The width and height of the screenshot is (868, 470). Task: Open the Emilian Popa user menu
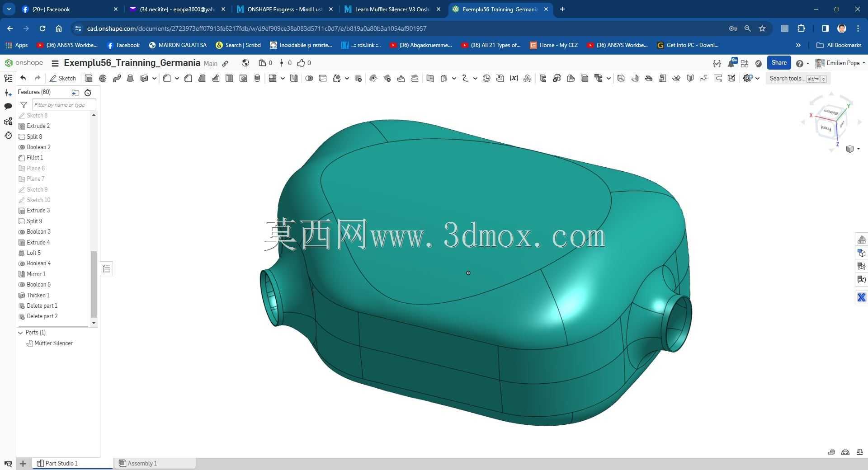click(x=840, y=63)
